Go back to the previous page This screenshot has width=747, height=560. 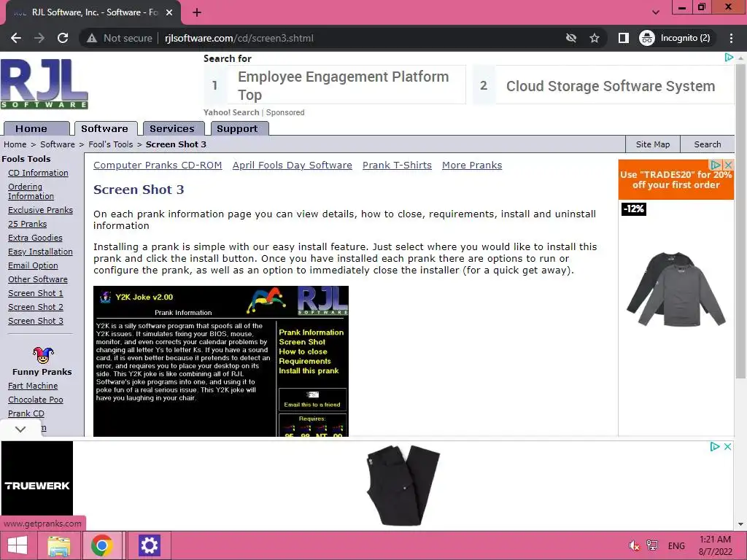[x=16, y=38]
